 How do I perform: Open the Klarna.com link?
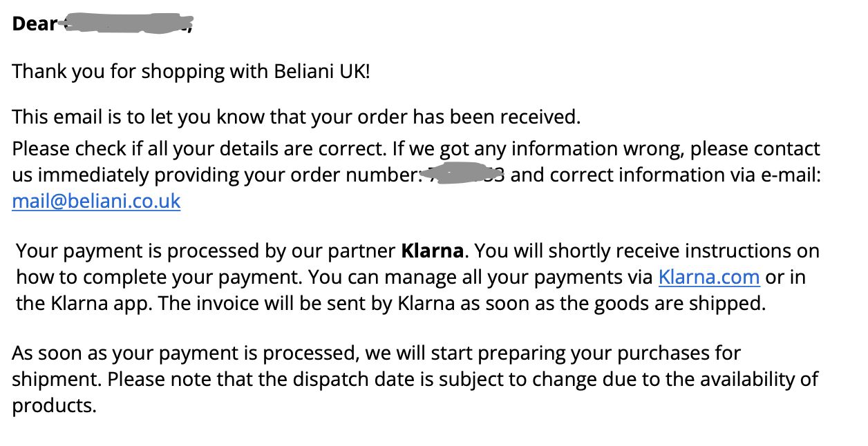(x=709, y=278)
